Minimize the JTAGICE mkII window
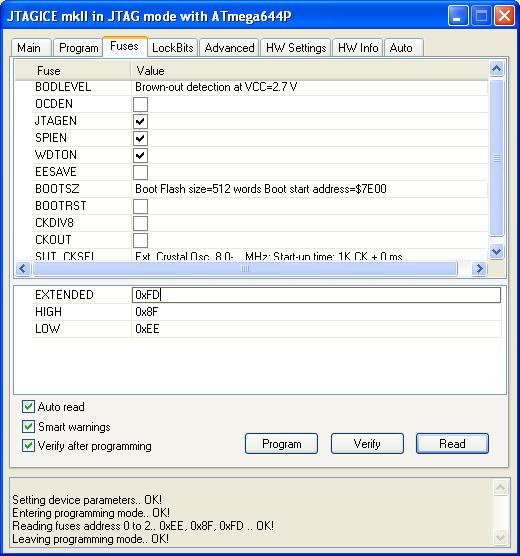 coord(458,16)
